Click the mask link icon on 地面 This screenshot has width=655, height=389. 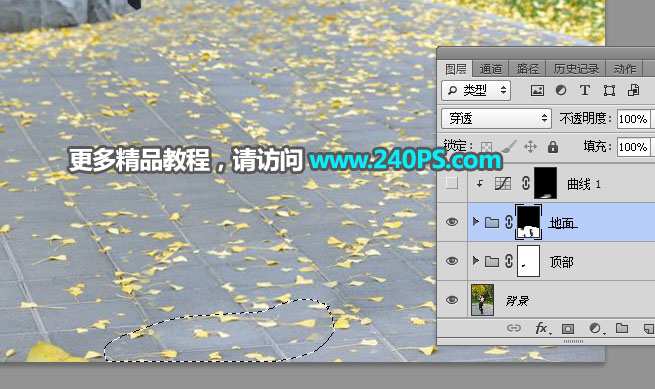click(509, 222)
